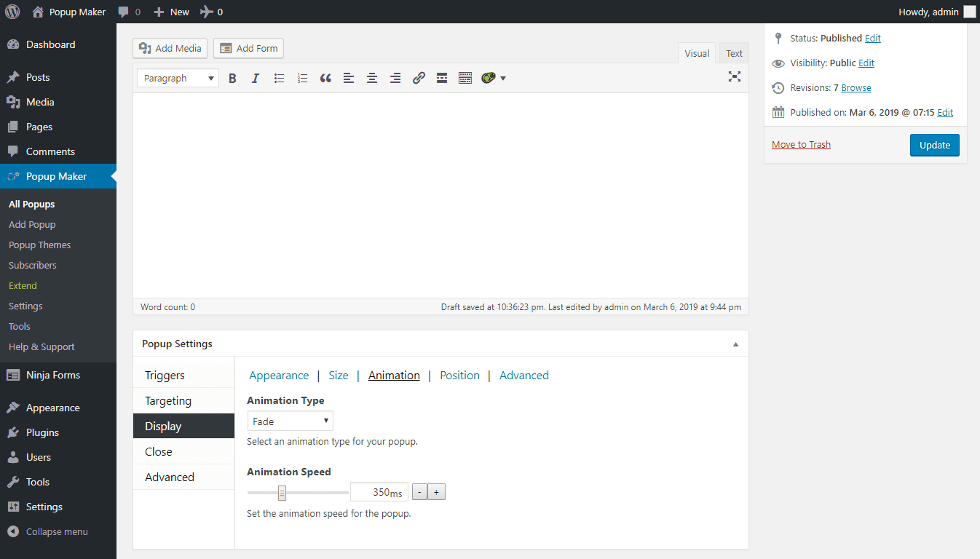This screenshot has height=559, width=980.
Task: Select the Animation sub-tab
Action: (x=394, y=376)
